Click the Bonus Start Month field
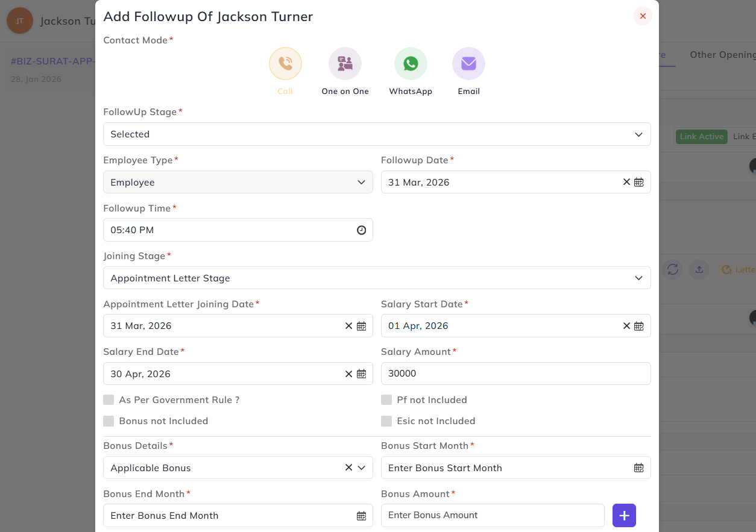756x532 pixels. [x=516, y=468]
